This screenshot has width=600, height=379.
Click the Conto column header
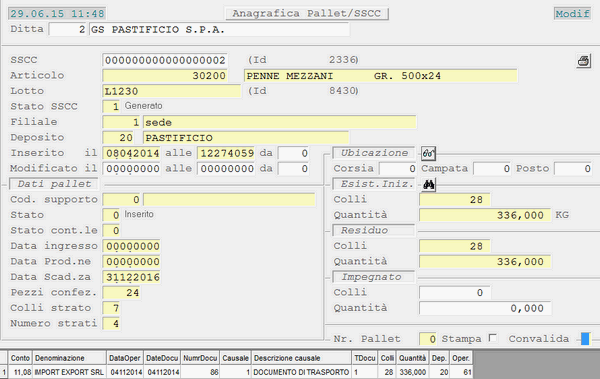point(20,358)
